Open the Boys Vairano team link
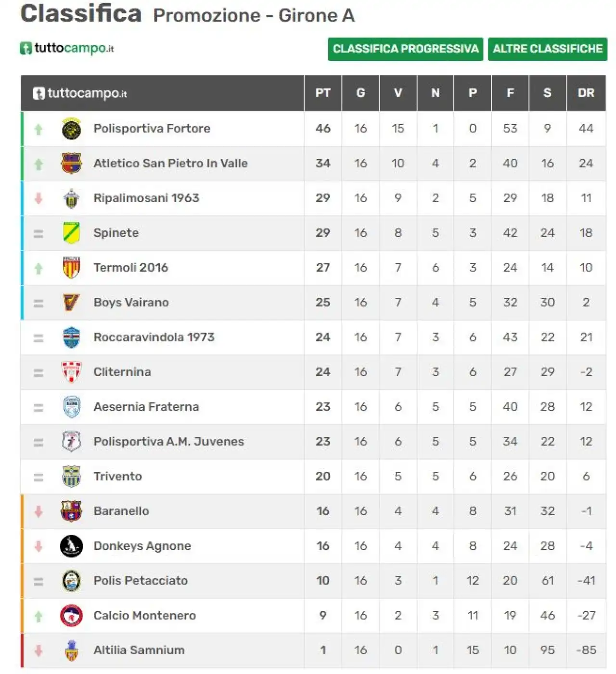 pos(131,302)
